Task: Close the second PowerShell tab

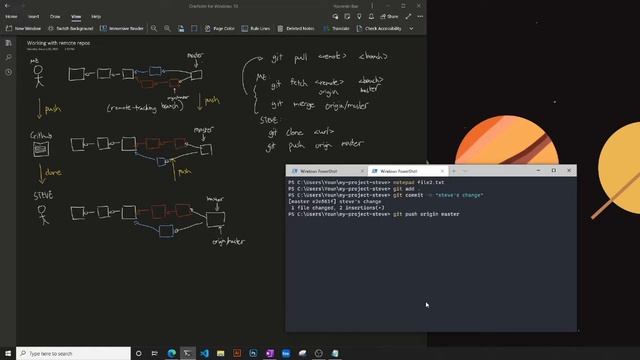Action: coord(442,171)
